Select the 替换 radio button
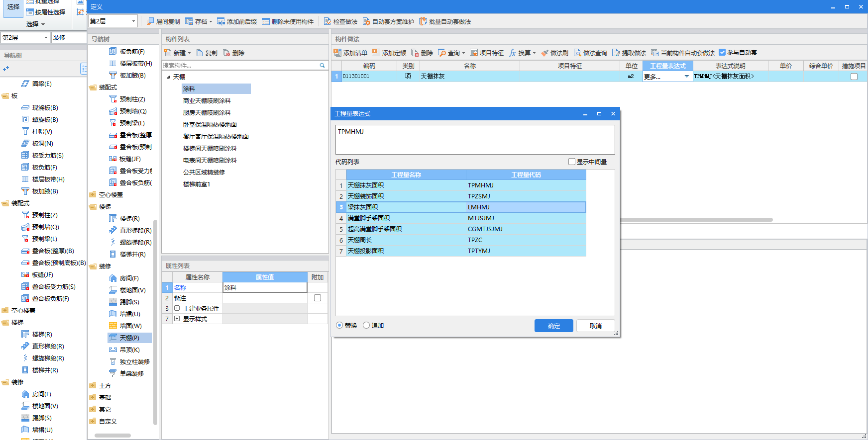This screenshot has width=868, height=440. point(339,325)
